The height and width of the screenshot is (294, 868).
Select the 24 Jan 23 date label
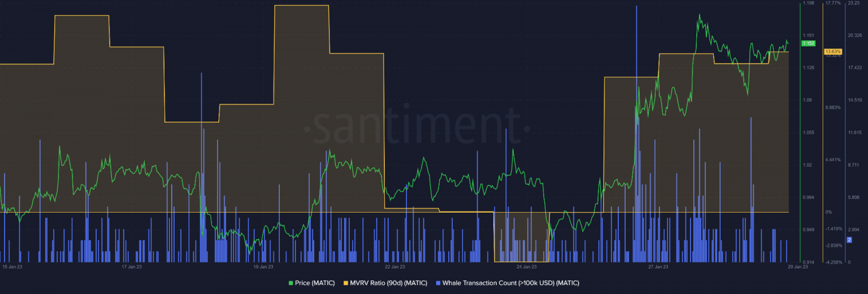pyautogui.click(x=526, y=266)
